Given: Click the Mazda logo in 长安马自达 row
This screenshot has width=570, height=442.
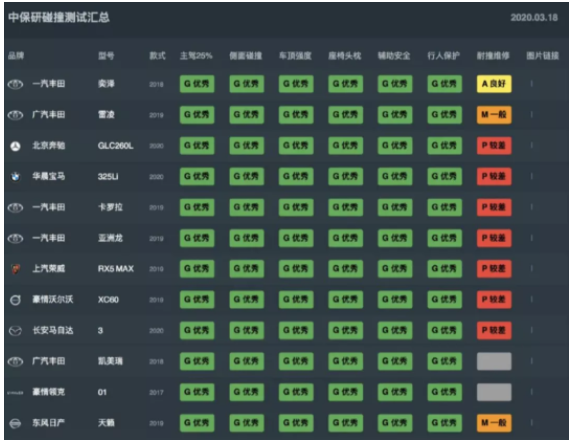Looking at the screenshot, I should 15,331.
